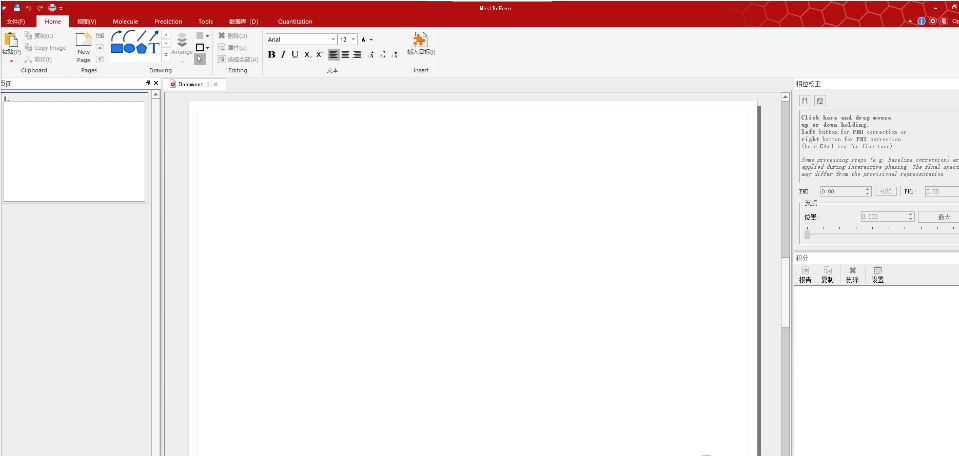Image resolution: width=959 pixels, height=456 pixels.
Task: Enable right text alignment
Action: coord(357,54)
